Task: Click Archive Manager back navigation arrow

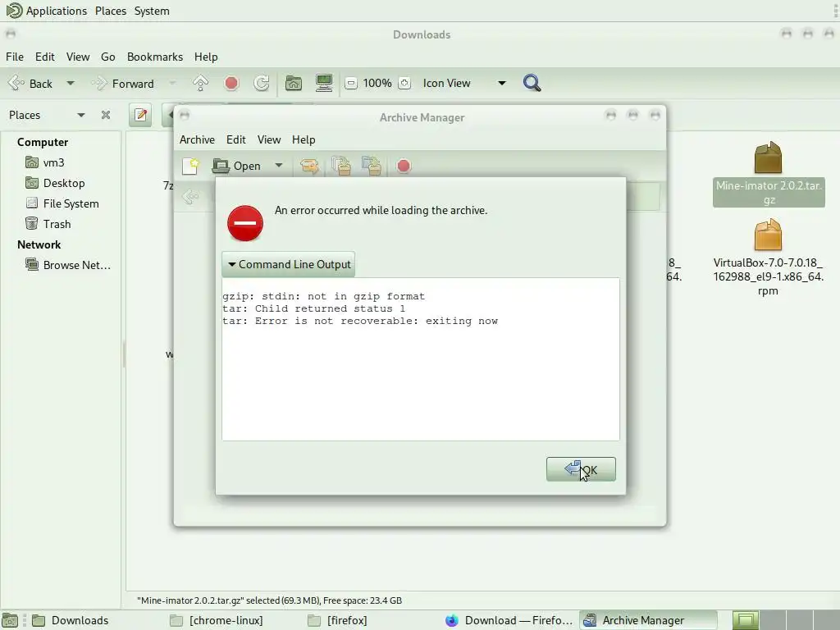Action: 190,197
